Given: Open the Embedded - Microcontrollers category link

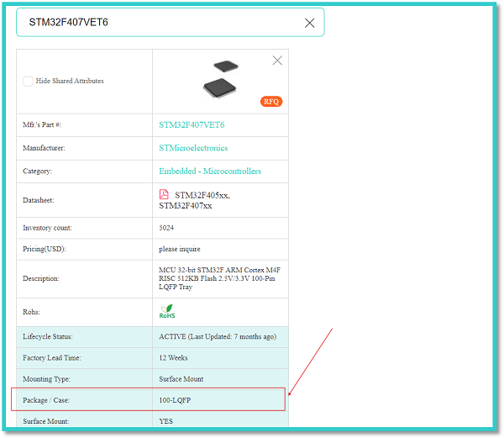Looking at the screenshot, I should click(x=210, y=172).
